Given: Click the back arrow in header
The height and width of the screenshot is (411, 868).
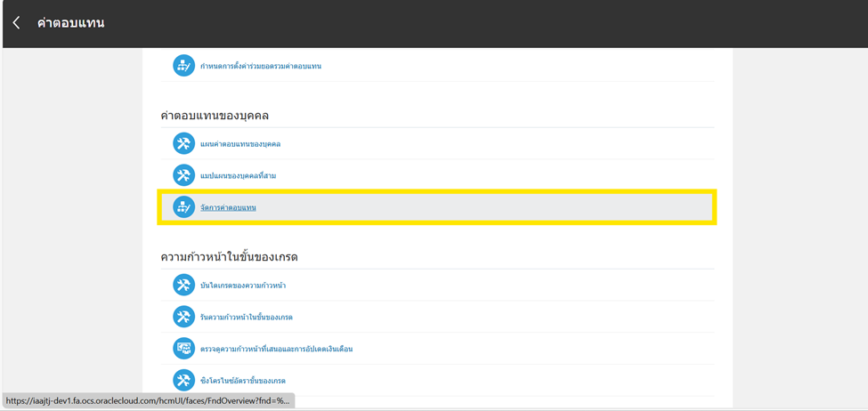Looking at the screenshot, I should 16,23.
